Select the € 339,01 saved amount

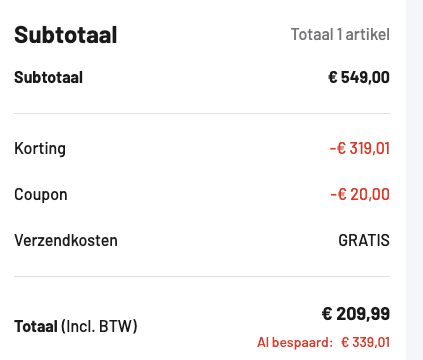(365, 342)
